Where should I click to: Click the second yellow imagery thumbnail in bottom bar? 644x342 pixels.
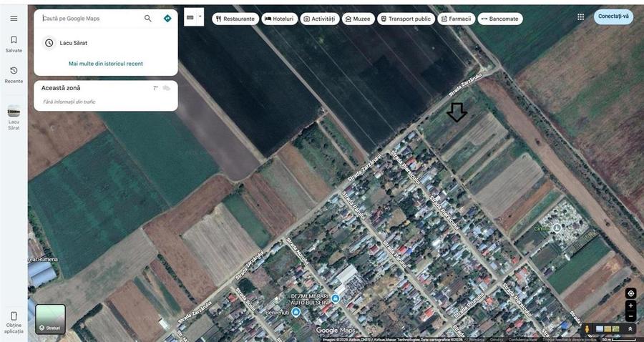pos(608,329)
